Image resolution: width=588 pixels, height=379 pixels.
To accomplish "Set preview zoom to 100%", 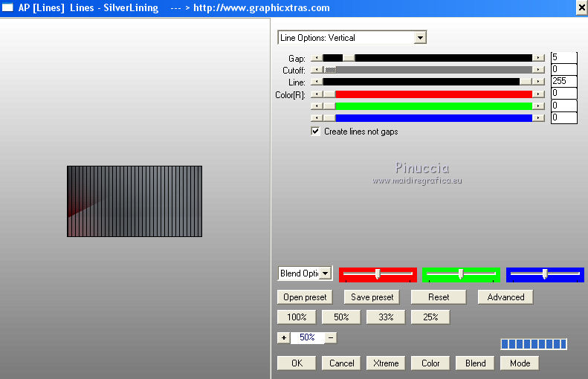I will tap(297, 317).
